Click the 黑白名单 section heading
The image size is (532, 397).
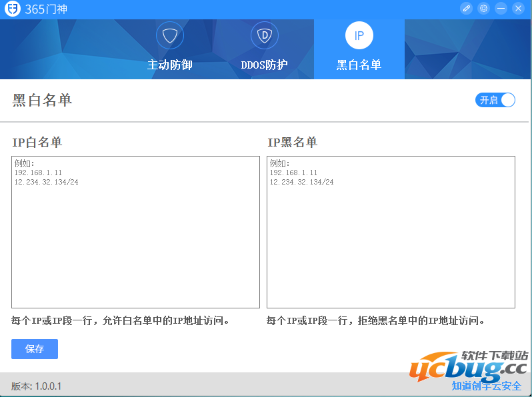pyautogui.click(x=42, y=100)
